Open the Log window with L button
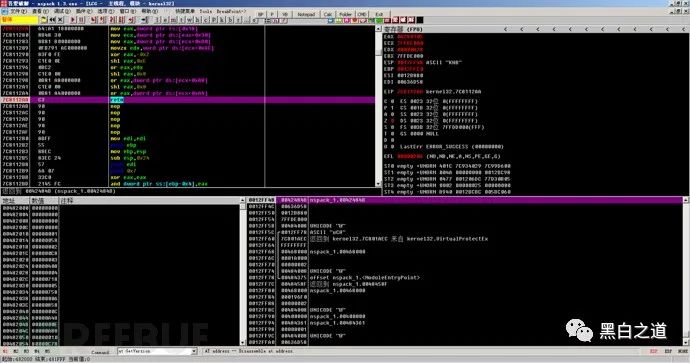Image resolution: width=690 pixels, height=363 pixels. pyautogui.click(x=158, y=20)
